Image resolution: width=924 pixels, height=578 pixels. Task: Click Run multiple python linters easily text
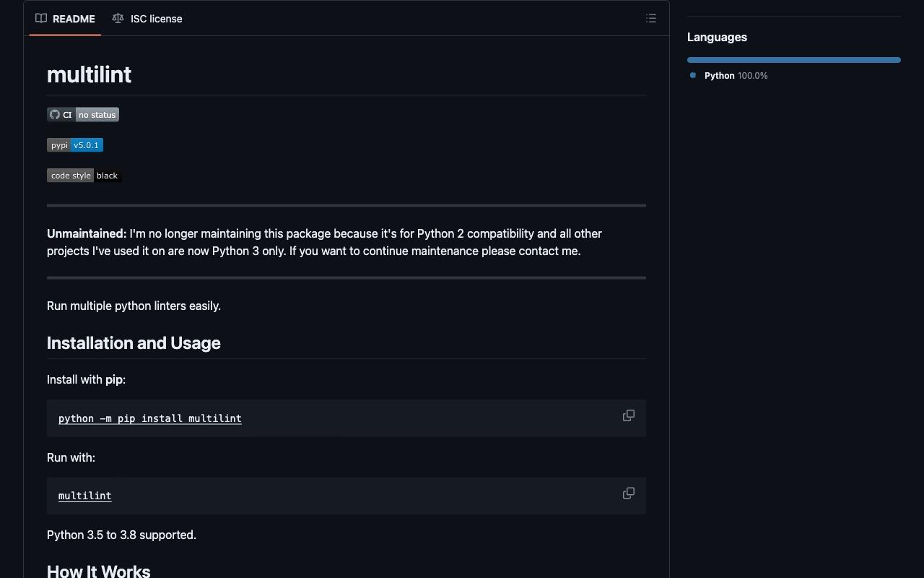pyautogui.click(x=134, y=306)
